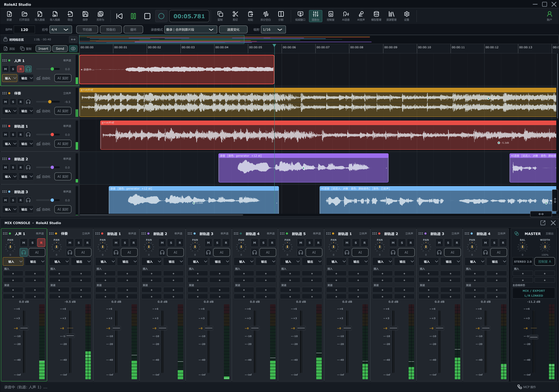Click 复制 duplicate track button in track header
Screen dimensions: 559x392
[26, 49]
